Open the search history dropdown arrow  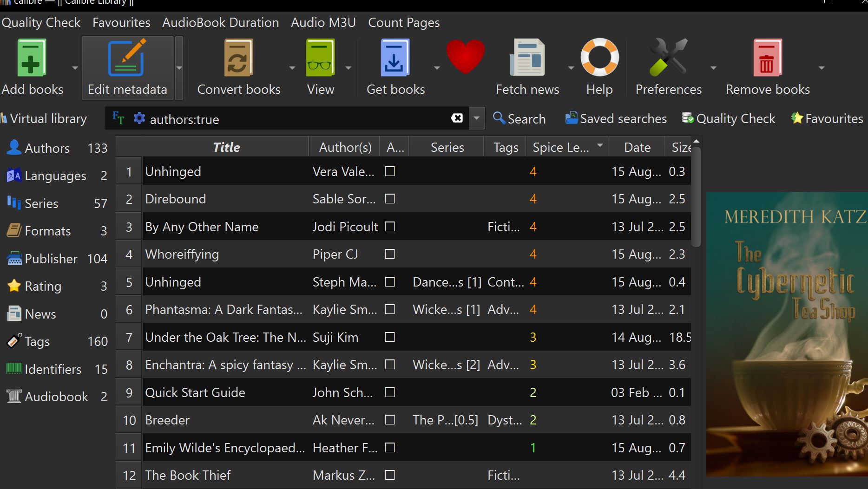pyautogui.click(x=476, y=118)
